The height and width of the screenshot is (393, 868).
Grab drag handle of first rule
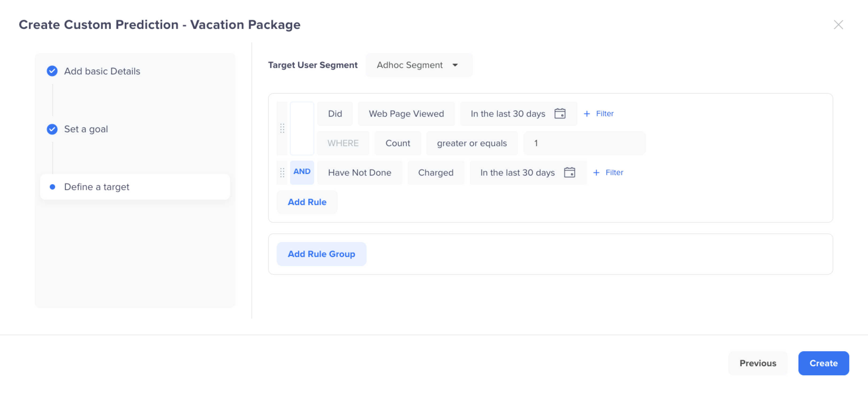tap(282, 129)
